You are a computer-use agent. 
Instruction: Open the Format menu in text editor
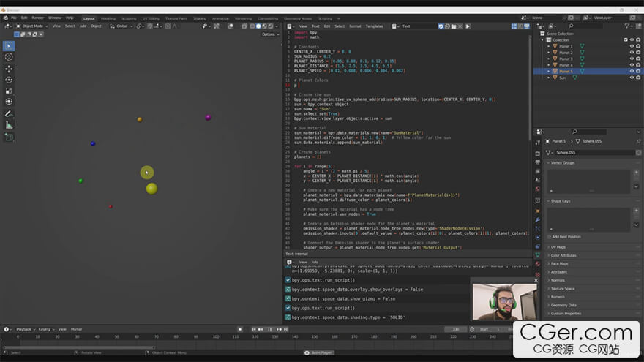pyautogui.click(x=355, y=26)
